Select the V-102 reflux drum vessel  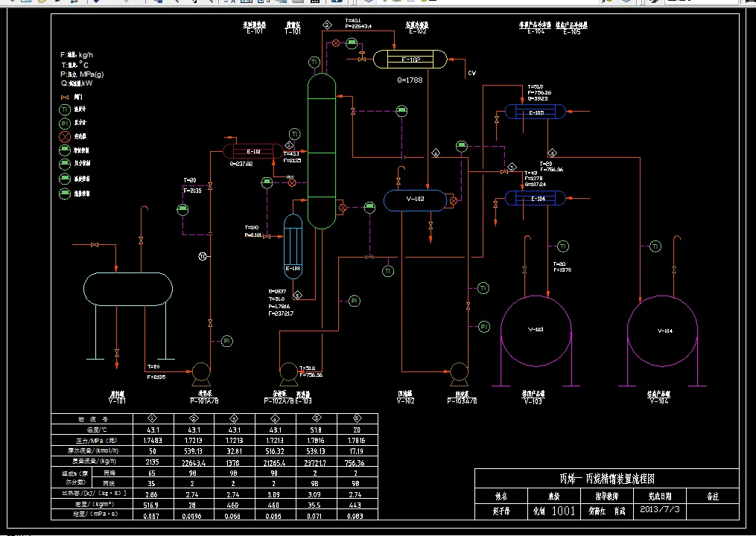[415, 200]
